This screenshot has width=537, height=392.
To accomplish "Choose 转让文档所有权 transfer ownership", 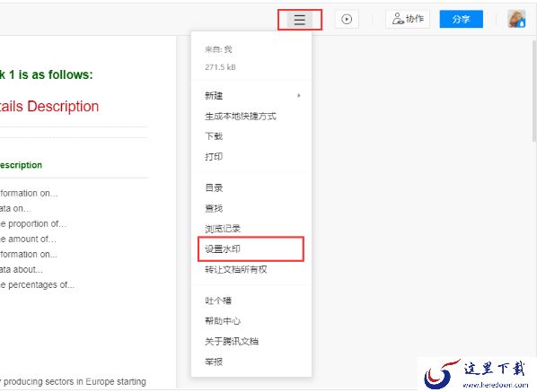I will point(236,269).
